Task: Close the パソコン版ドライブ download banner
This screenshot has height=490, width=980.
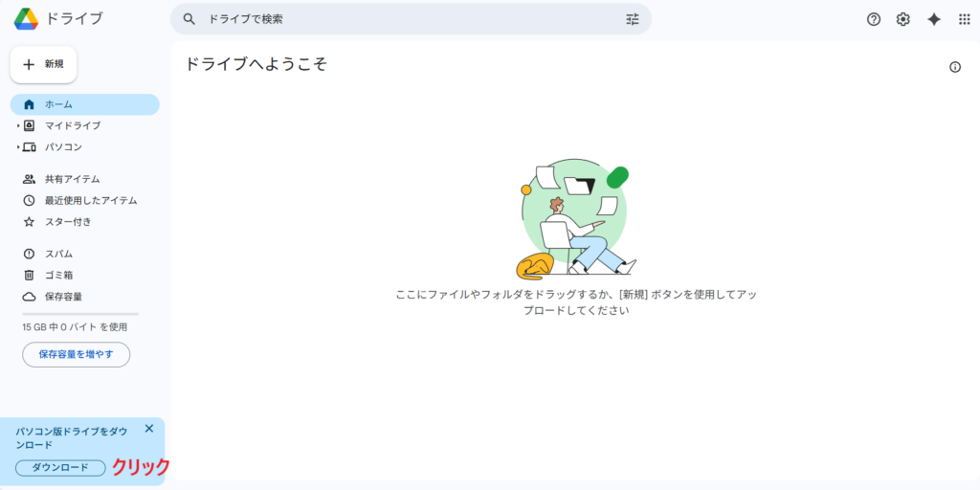Action: click(148, 429)
